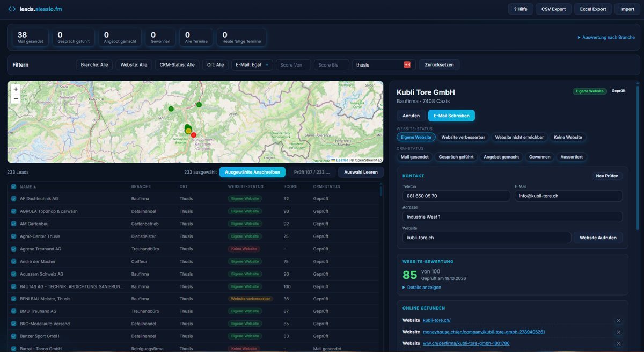Image resolution: width=644 pixels, height=352 pixels.
Task: Mark CRM status Gespräch geführt
Action: [x=456, y=157]
